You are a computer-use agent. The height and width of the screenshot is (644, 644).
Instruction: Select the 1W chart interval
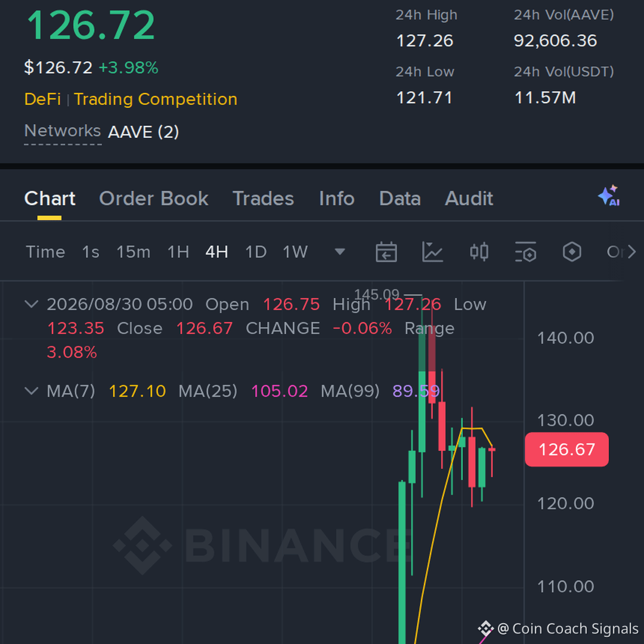click(295, 252)
